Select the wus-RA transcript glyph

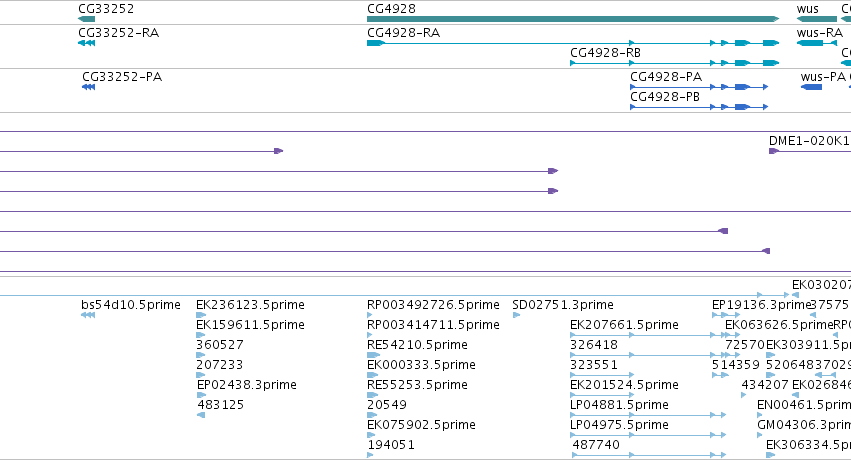point(817,43)
